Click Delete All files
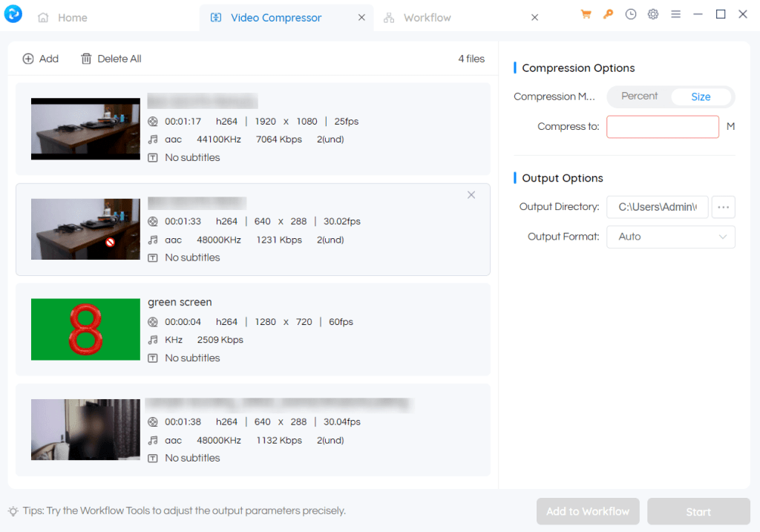The height and width of the screenshot is (532, 760). (x=111, y=59)
